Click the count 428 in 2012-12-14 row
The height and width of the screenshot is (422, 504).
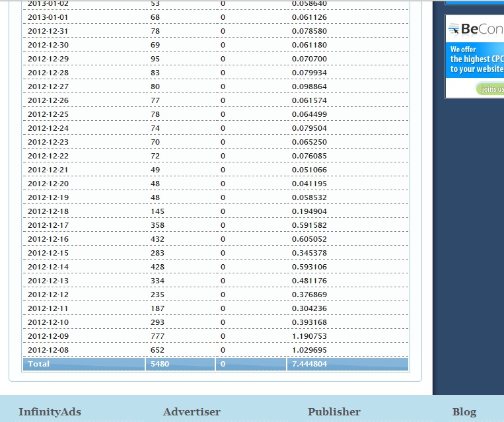[x=157, y=267]
